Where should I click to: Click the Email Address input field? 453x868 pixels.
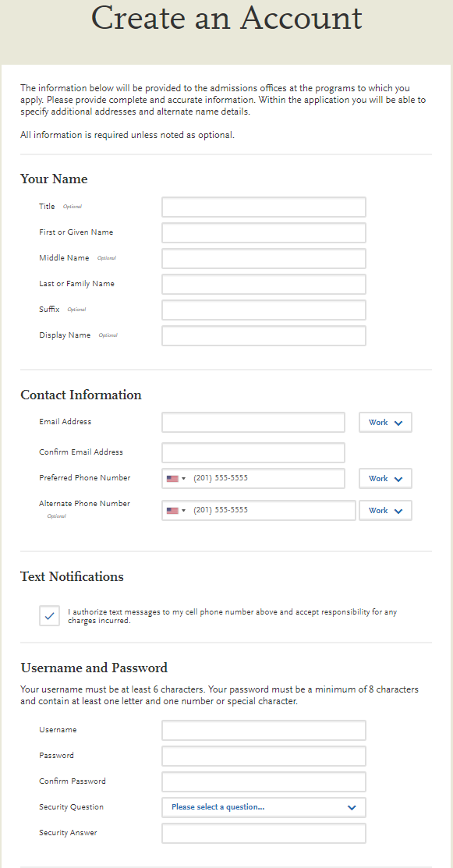click(x=253, y=423)
